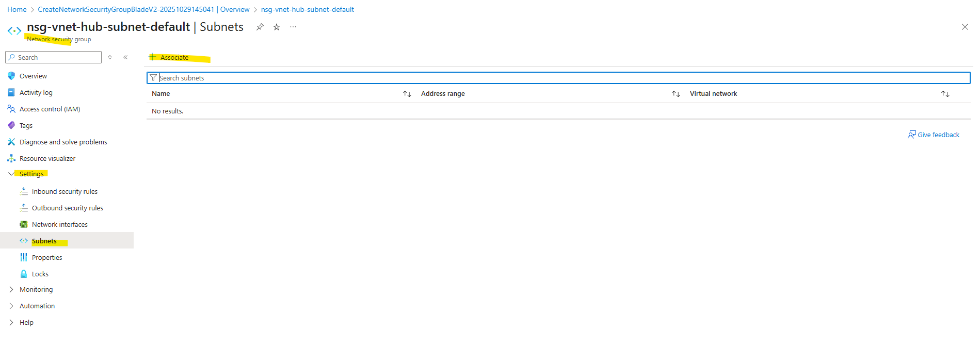The image size is (980, 348).
Task: Click the Subnets menu icon
Action: [x=24, y=241]
